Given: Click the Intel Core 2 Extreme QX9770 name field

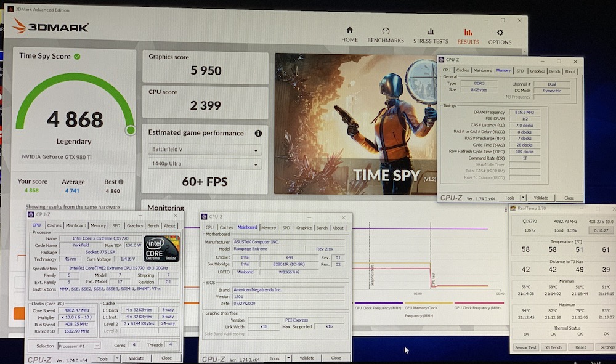Looking at the screenshot, I should (101, 238).
